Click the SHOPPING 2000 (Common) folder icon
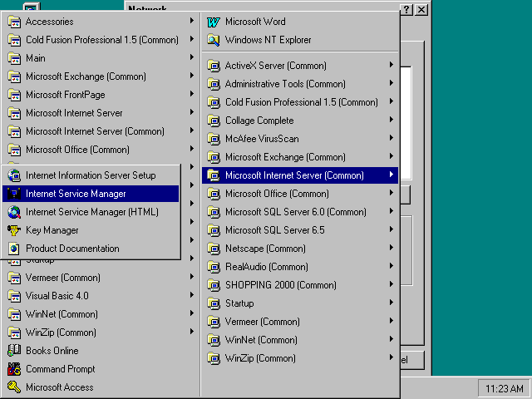 tap(214, 285)
